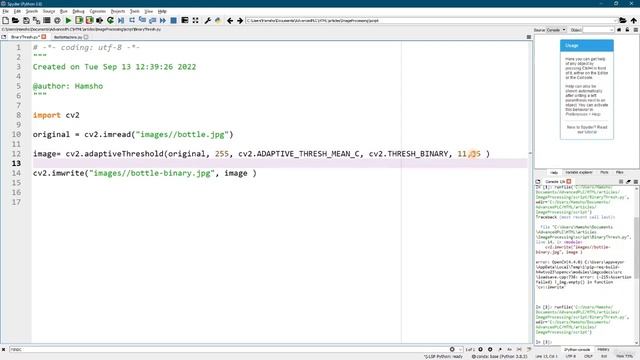Execute the current debug line (step)
Screen dimensions: 640x360
132,20
